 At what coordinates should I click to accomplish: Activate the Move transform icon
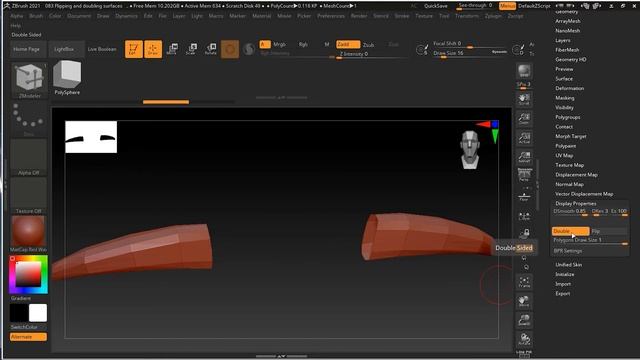(x=172, y=49)
